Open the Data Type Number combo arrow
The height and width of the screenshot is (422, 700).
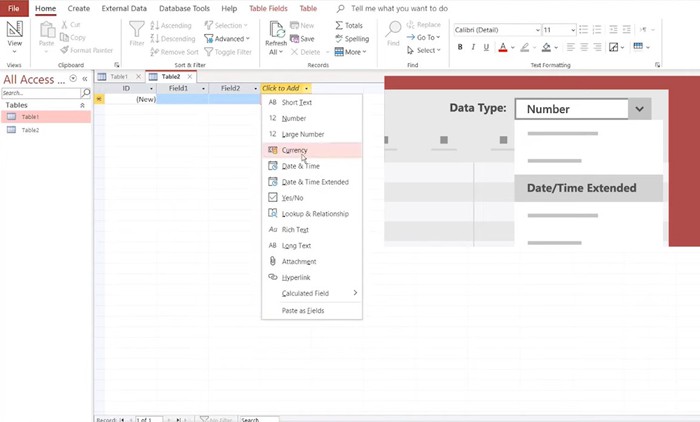click(x=639, y=109)
